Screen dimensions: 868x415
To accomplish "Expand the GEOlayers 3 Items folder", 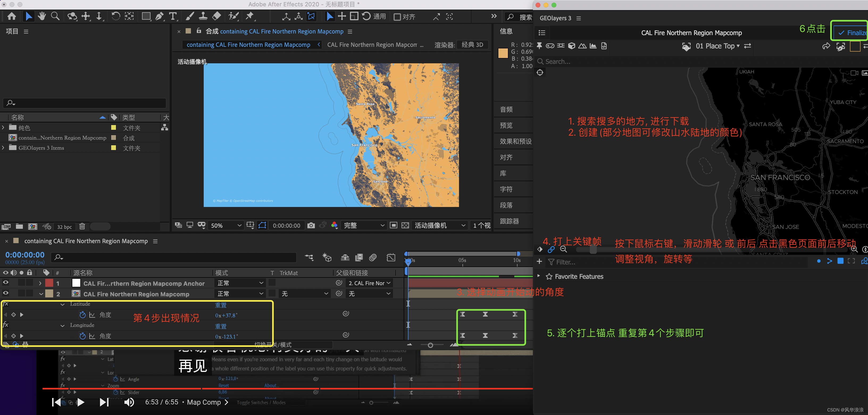I will (x=3, y=148).
